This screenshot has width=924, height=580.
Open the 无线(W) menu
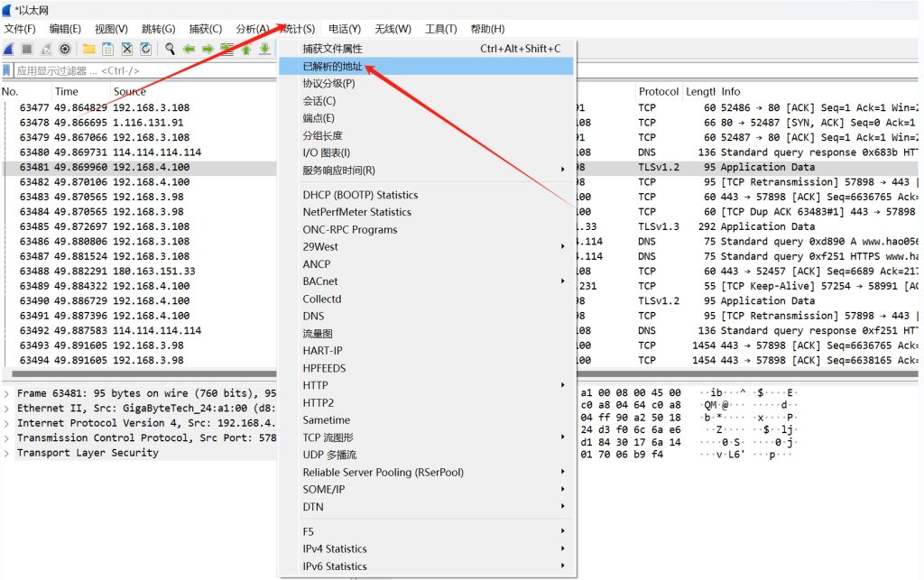click(x=393, y=29)
